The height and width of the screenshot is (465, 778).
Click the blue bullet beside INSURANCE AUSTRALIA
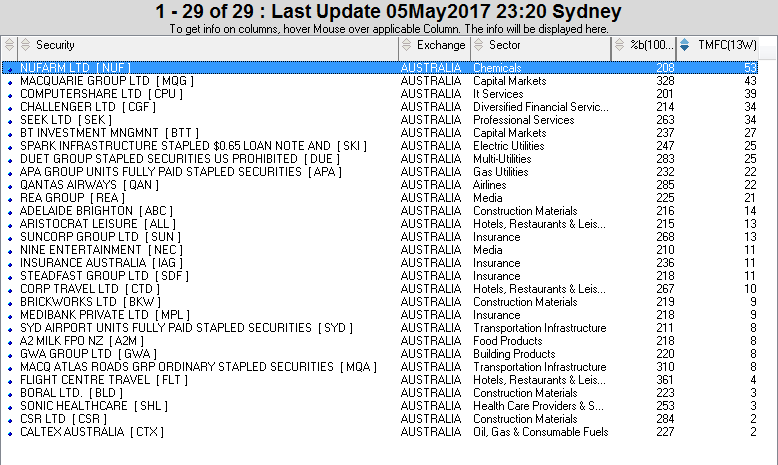coord(10,265)
